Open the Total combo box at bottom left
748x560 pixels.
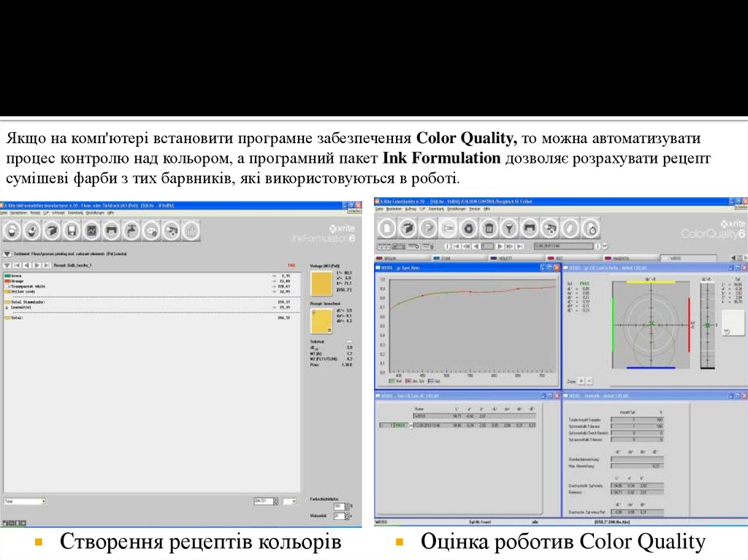[x=43, y=502]
